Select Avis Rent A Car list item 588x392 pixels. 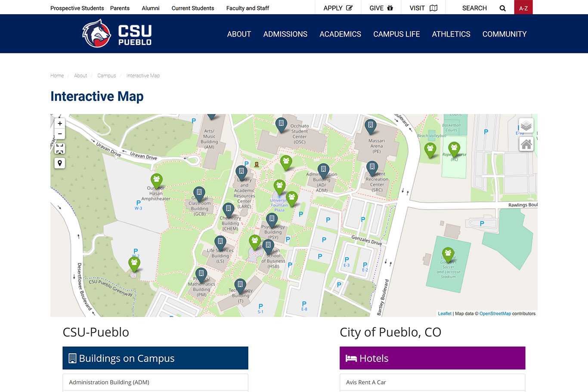pos(433,382)
